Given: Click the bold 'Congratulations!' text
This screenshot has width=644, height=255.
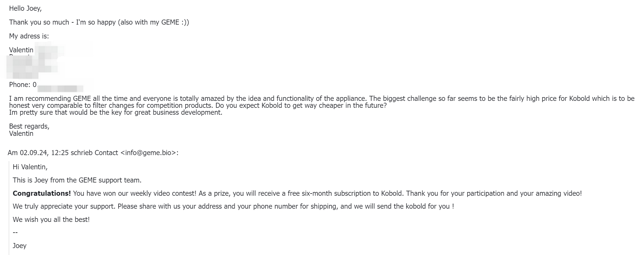Looking at the screenshot, I should (x=42, y=194).
